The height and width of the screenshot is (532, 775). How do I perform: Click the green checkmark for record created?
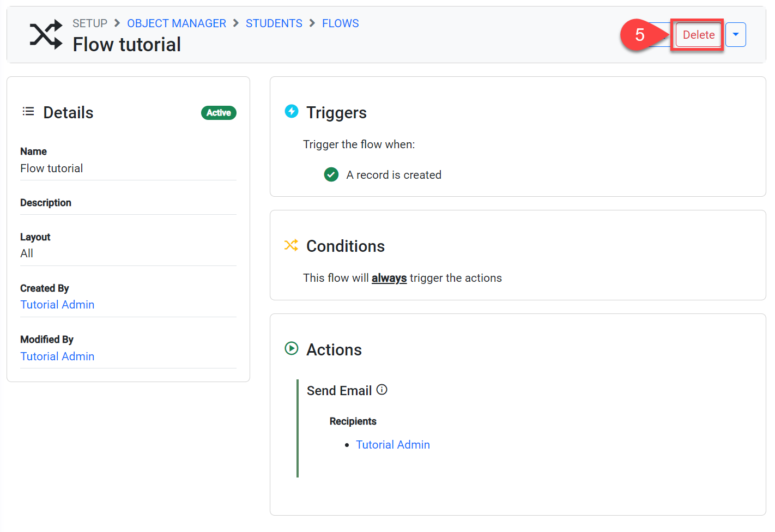pyautogui.click(x=331, y=174)
